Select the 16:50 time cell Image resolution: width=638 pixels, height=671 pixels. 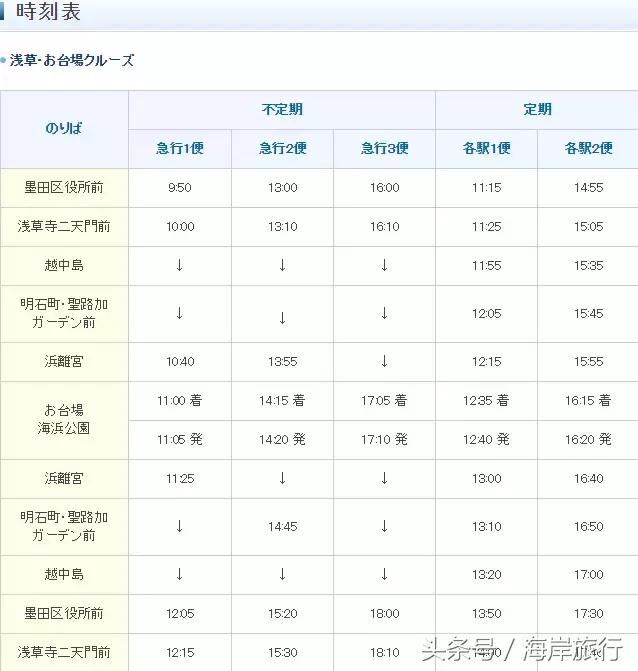(588, 526)
